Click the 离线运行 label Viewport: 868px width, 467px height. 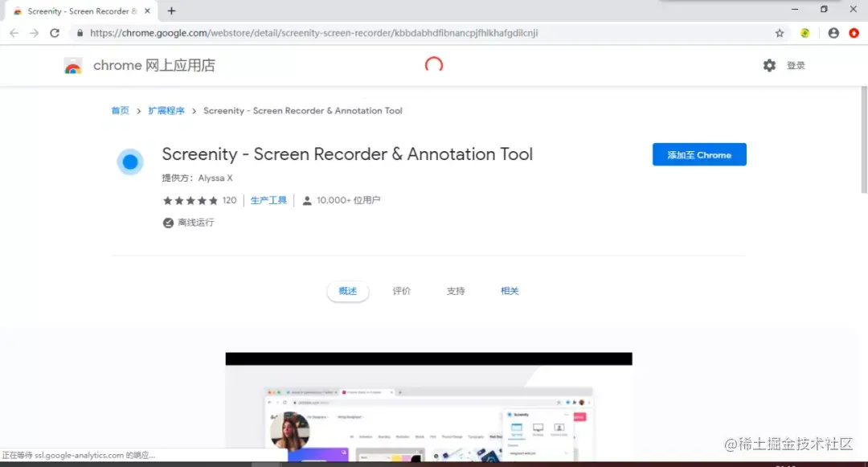[x=196, y=223]
